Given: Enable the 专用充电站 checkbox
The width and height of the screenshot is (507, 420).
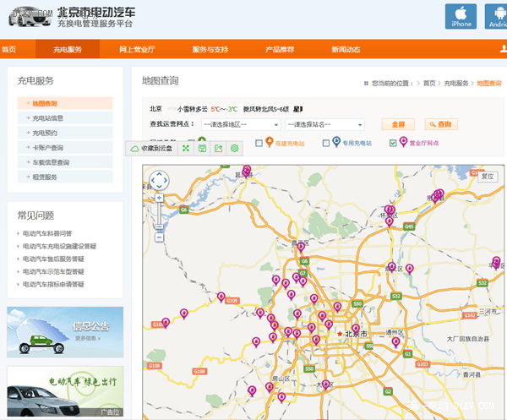Looking at the screenshot, I should (326, 143).
